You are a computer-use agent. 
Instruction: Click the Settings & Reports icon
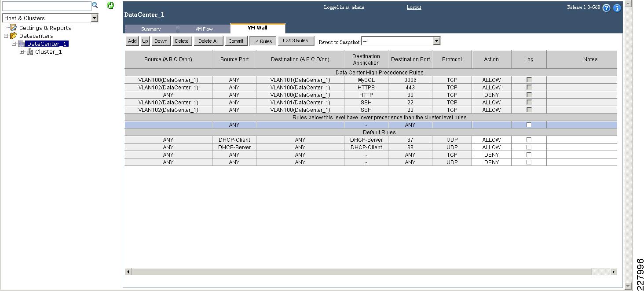coord(14,28)
